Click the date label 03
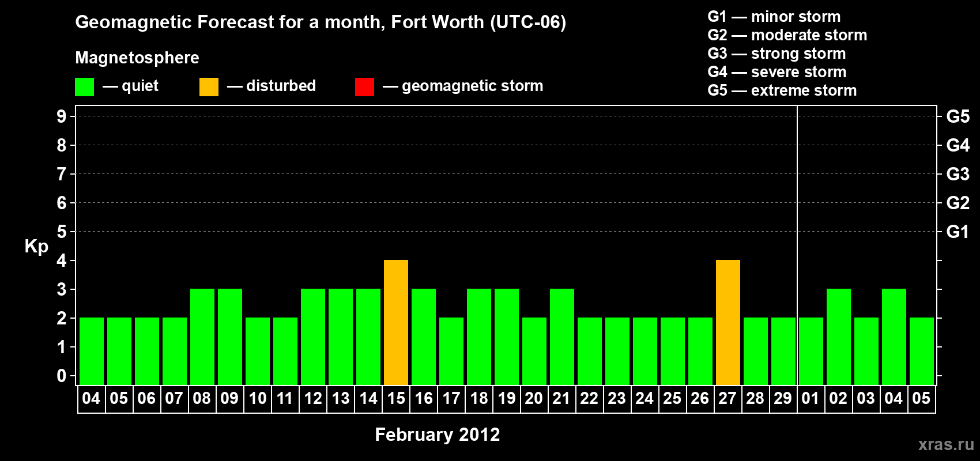 [x=866, y=398]
